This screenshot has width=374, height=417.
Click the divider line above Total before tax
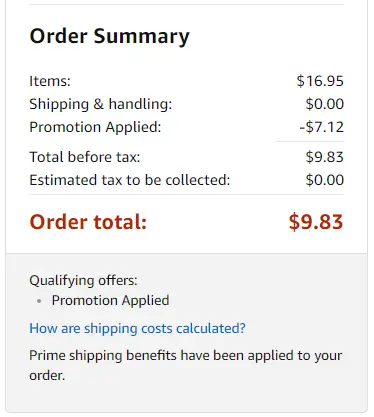coord(310,142)
